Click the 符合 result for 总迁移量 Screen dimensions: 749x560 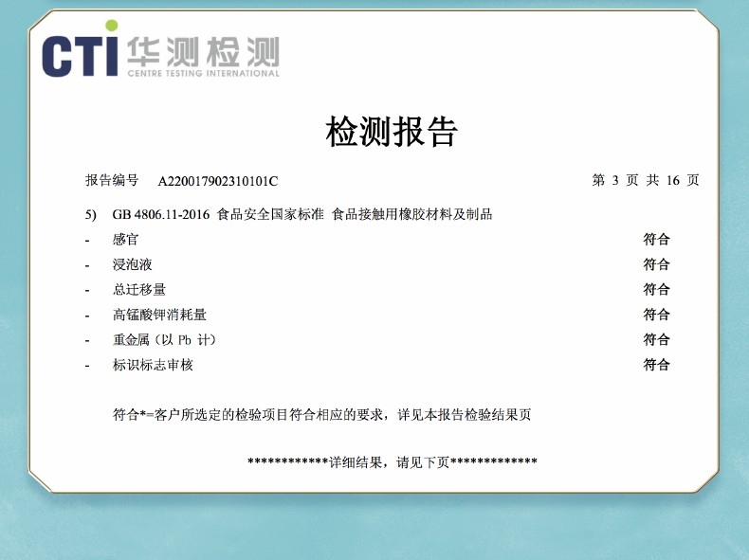pos(656,289)
